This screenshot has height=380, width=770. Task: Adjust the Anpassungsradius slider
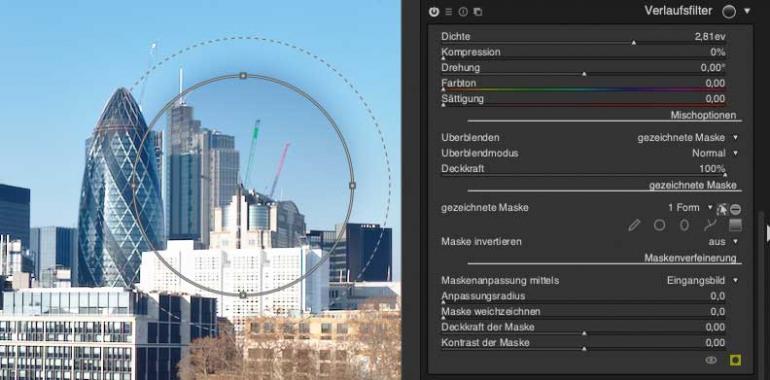pos(583,297)
